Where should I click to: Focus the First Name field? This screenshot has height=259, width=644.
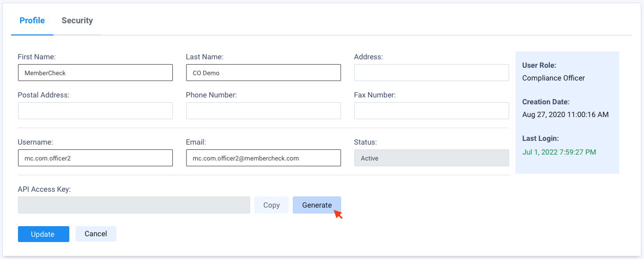click(95, 73)
